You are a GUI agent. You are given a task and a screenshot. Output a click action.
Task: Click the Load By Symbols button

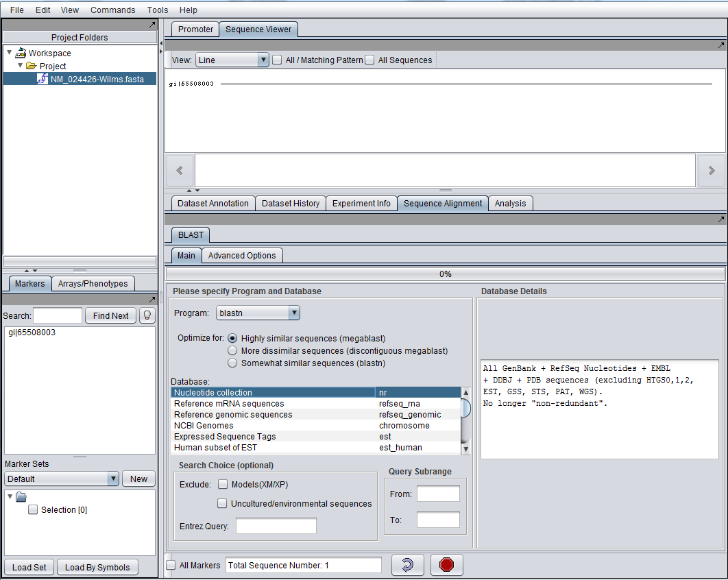[97, 567]
